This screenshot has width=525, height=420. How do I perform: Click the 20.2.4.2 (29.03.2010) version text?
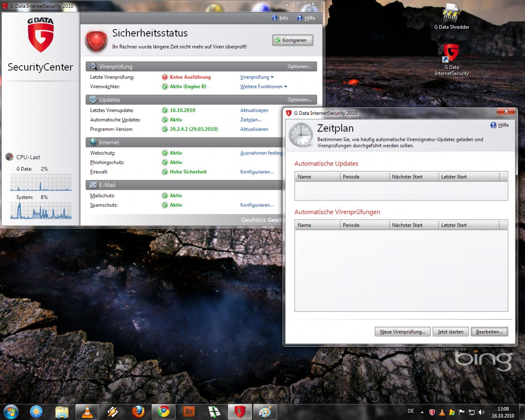194,129
